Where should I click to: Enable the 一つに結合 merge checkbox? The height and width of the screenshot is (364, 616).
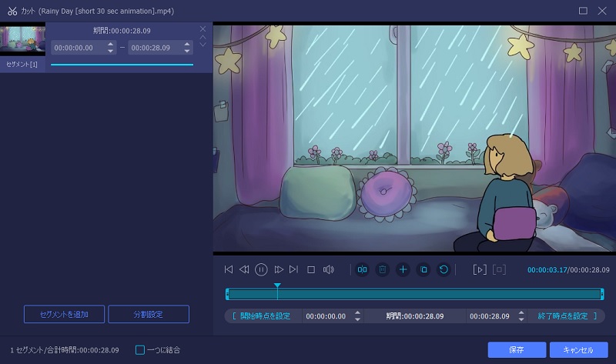pos(140,350)
